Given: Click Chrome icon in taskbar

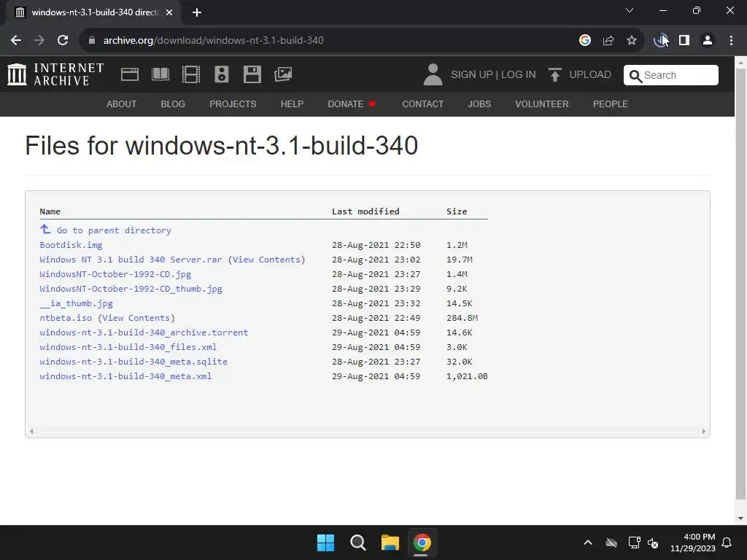Looking at the screenshot, I should pos(422,542).
